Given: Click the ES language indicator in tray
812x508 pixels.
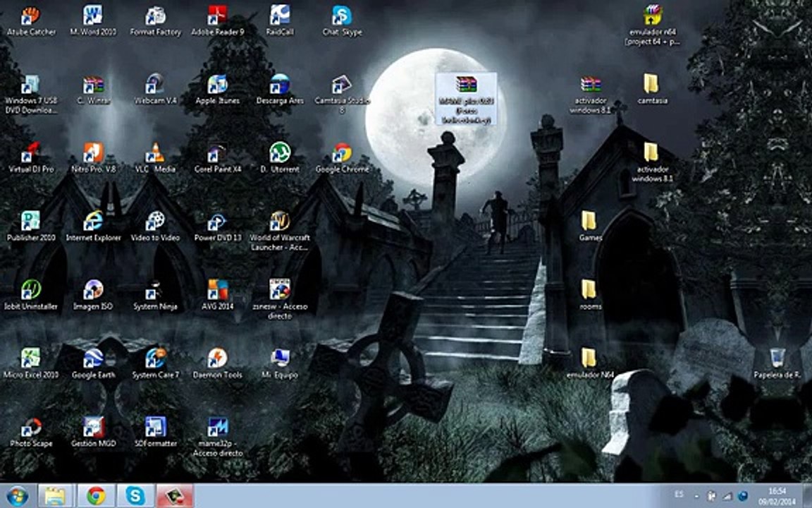Looking at the screenshot, I should coord(679,495).
